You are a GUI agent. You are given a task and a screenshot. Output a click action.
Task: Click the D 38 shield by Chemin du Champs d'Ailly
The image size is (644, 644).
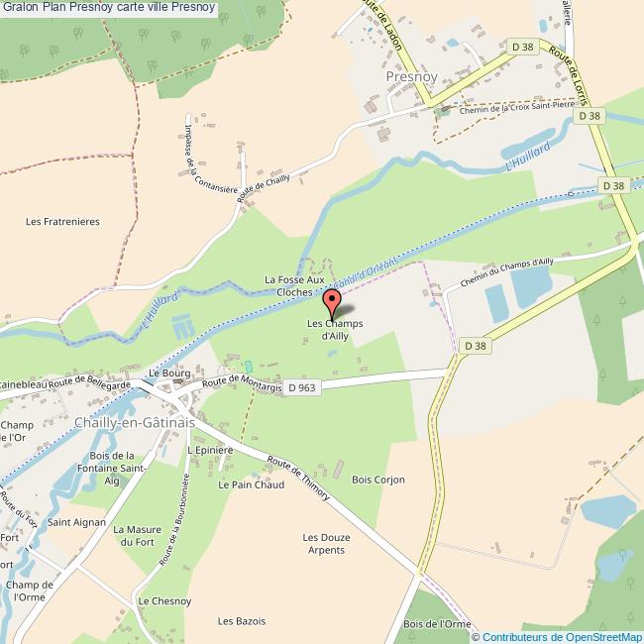[x=476, y=346]
